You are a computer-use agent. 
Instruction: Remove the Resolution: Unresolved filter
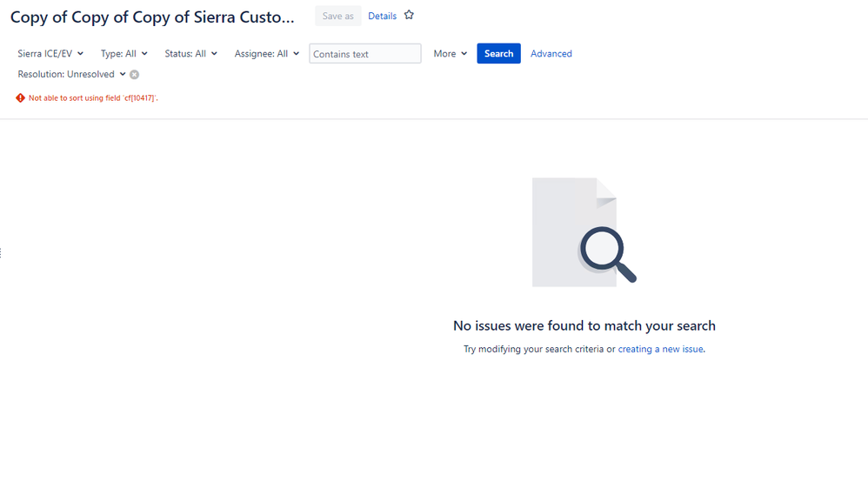pyautogui.click(x=134, y=75)
